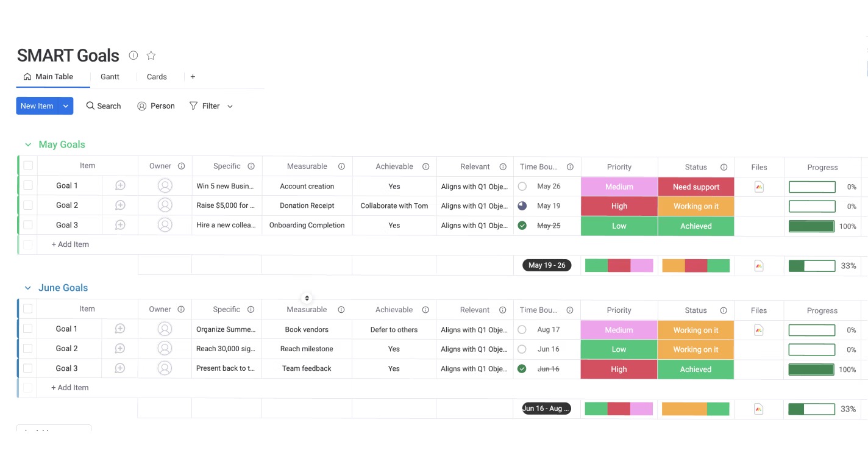Switch to the Cards view tab
The height and width of the screenshot is (475, 868).
tap(157, 77)
